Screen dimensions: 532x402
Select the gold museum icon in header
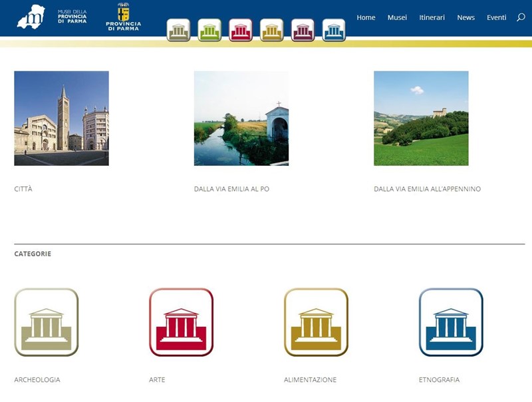272,30
